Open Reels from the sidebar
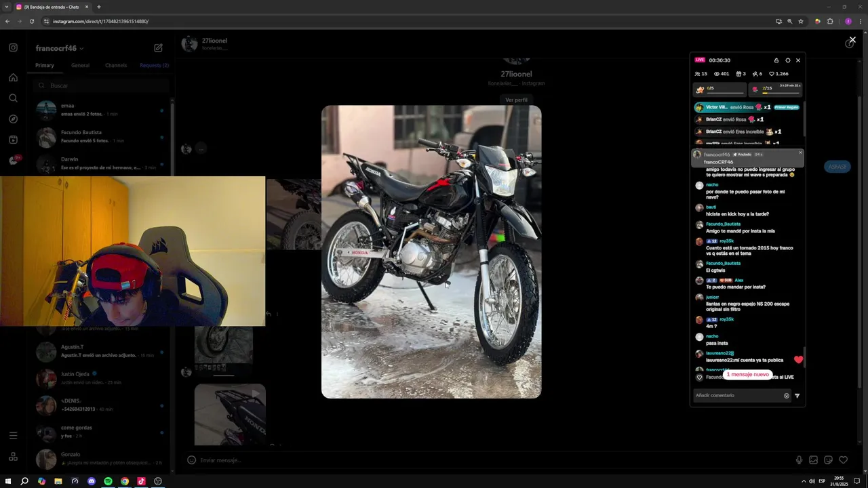868x488 pixels. 13,140
